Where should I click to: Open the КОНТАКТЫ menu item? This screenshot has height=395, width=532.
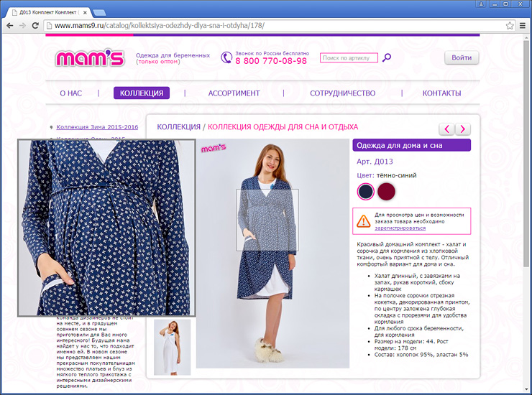pyautogui.click(x=441, y=93)
